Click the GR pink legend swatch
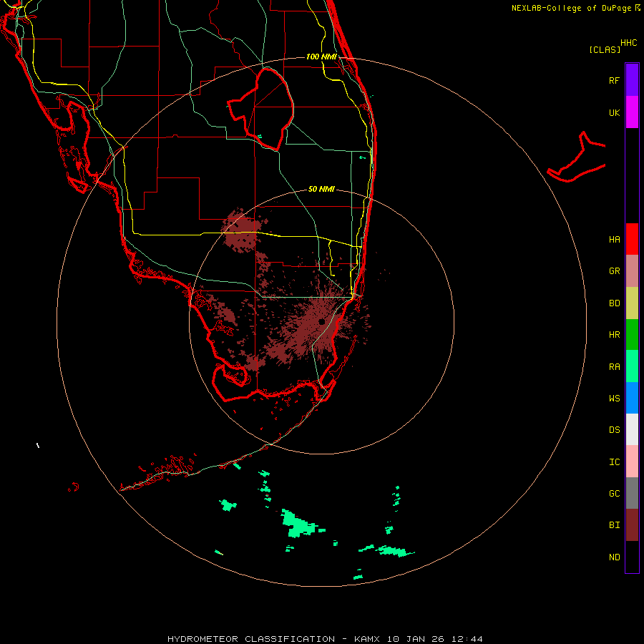The width and height of the screenshot is (644, 644). click(x=632, y=270)
